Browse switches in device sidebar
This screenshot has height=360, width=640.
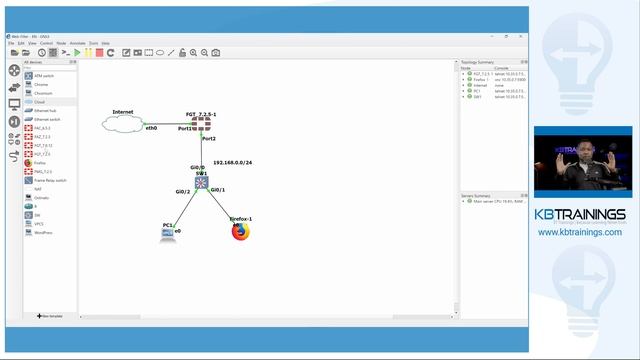(x=14, y=87)
